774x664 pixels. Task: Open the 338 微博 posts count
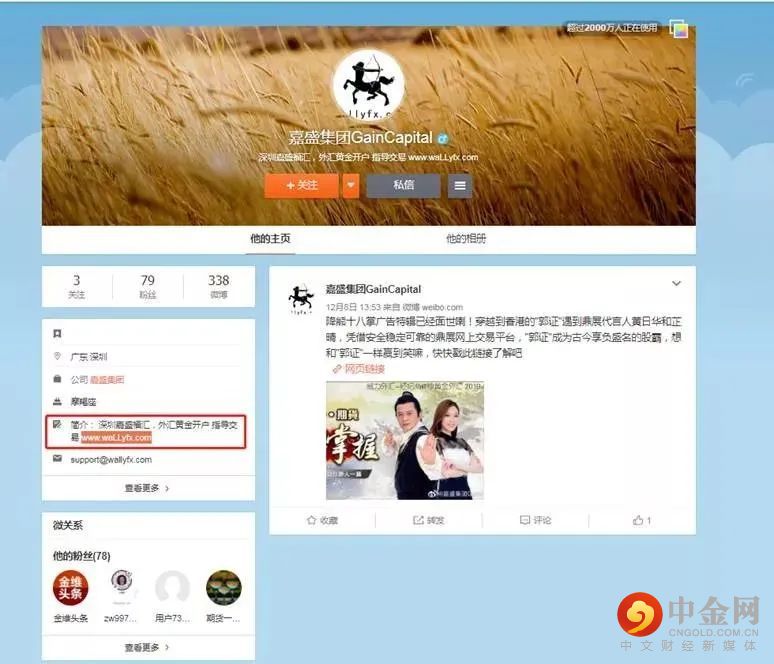(219, 286)
